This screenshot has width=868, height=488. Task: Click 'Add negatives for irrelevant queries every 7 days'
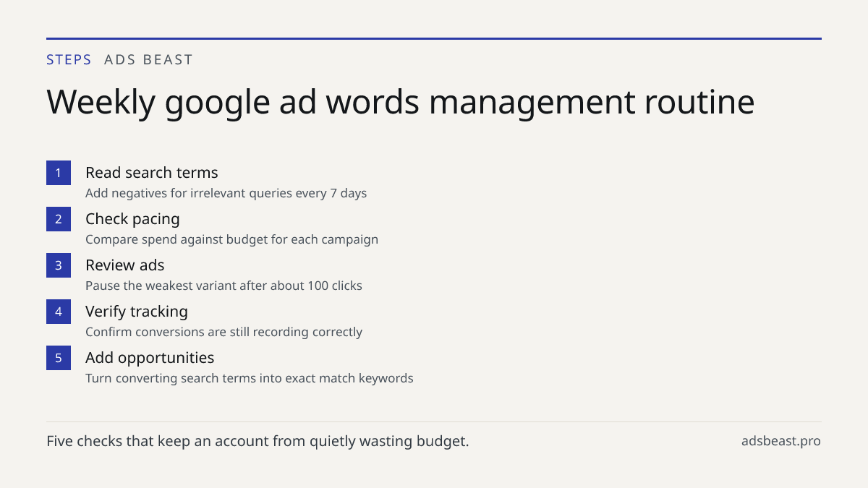pyautogui.click(x=226, y=194)
